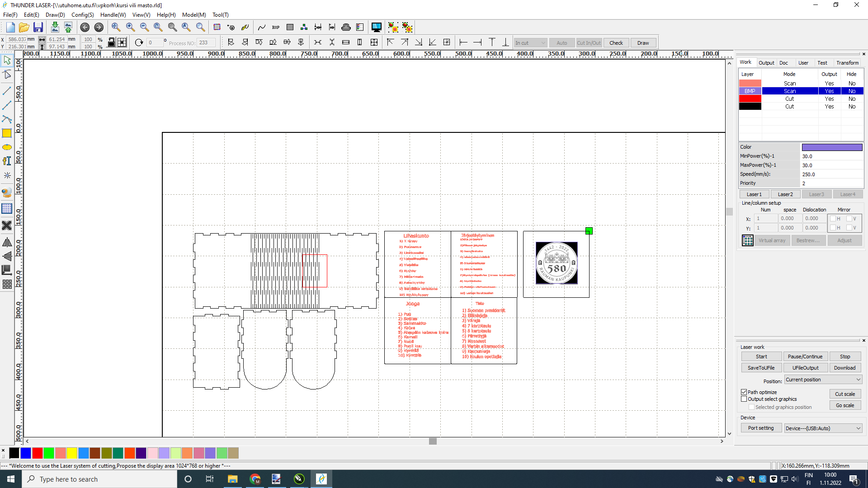Disable the Path optimize checkbox
This screenshot has width=868, height=488.
pyautogui.click(x=744, y=392)
